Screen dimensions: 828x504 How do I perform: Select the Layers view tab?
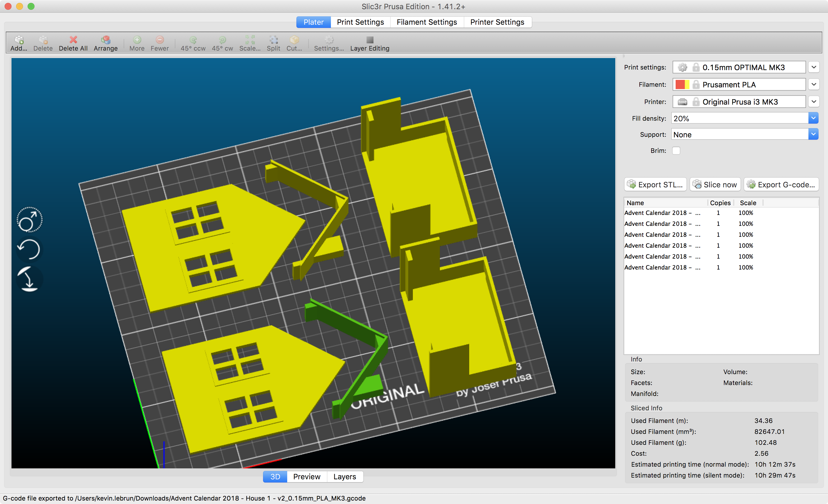pos(345,476)
